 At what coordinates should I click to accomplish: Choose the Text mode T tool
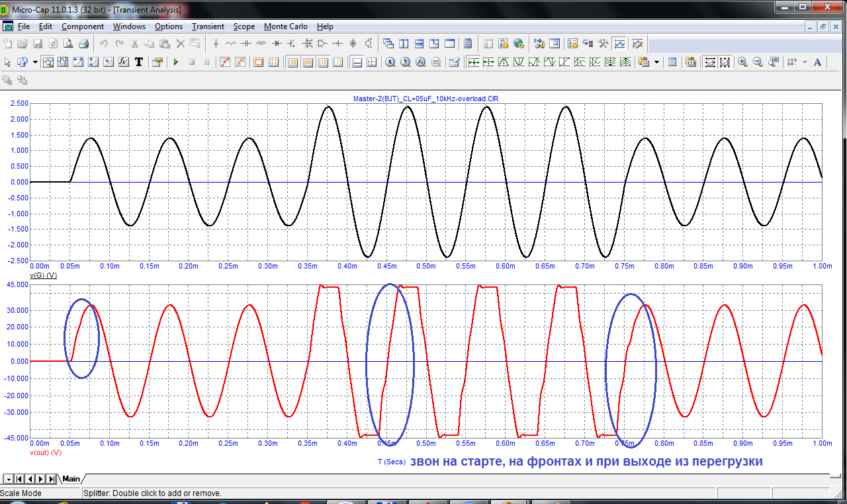point(139,62)
